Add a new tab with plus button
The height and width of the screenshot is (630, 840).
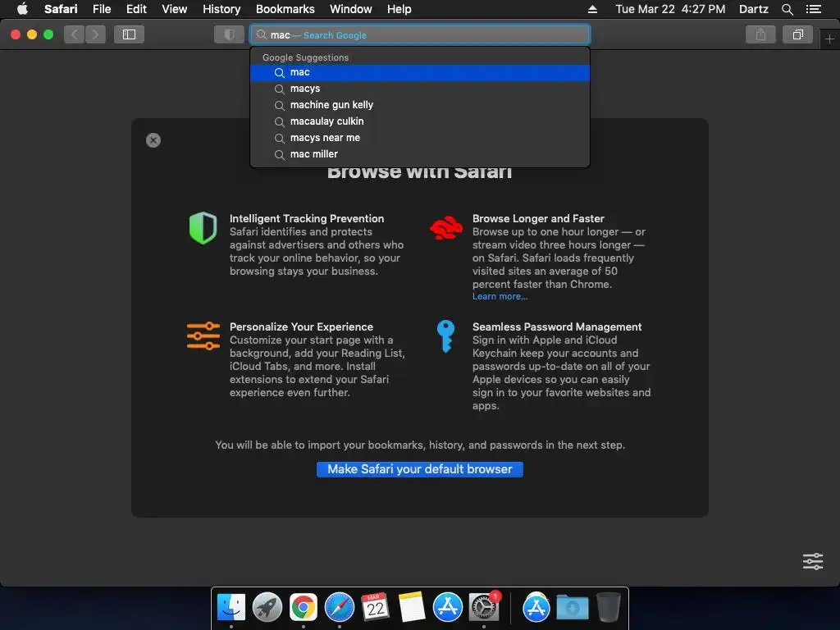pos(829,39)
